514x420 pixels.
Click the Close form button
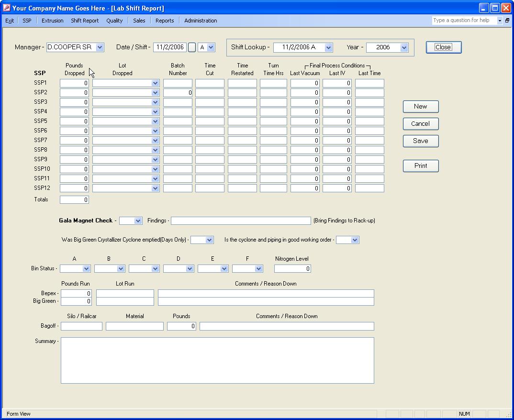(443, 47)
